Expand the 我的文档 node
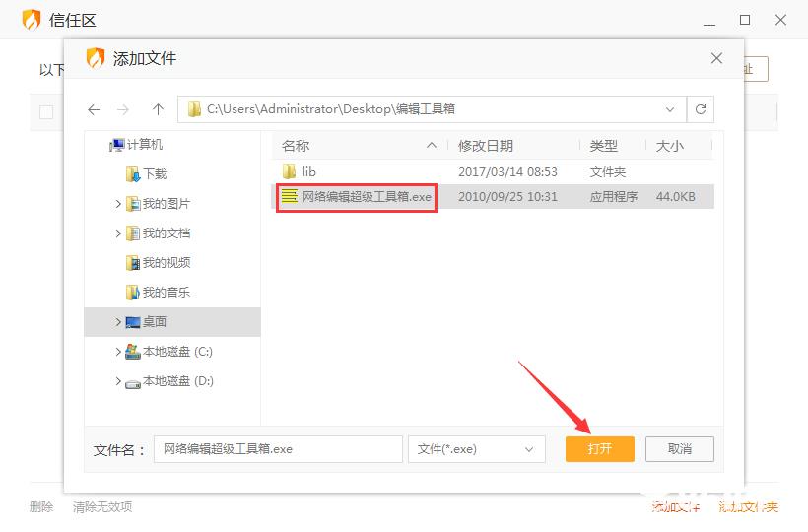 click(x=118, y=233)
